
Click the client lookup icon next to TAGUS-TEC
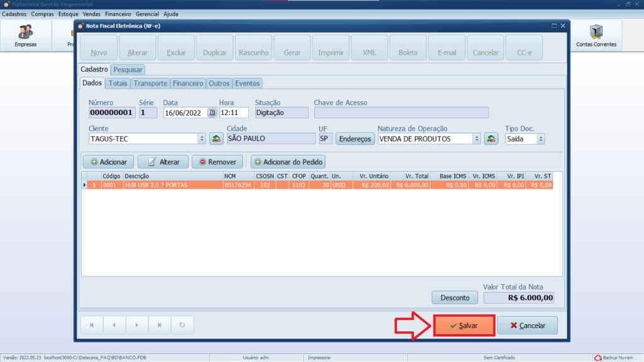(x=216, y=139)
